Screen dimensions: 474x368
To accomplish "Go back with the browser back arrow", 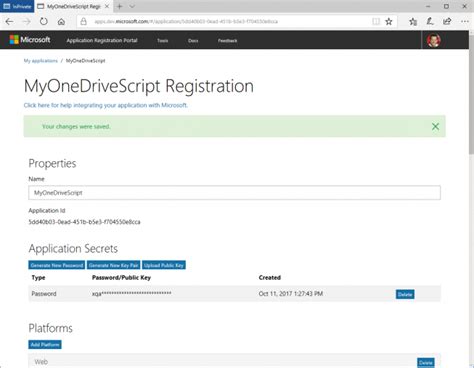I will point(9,22).
